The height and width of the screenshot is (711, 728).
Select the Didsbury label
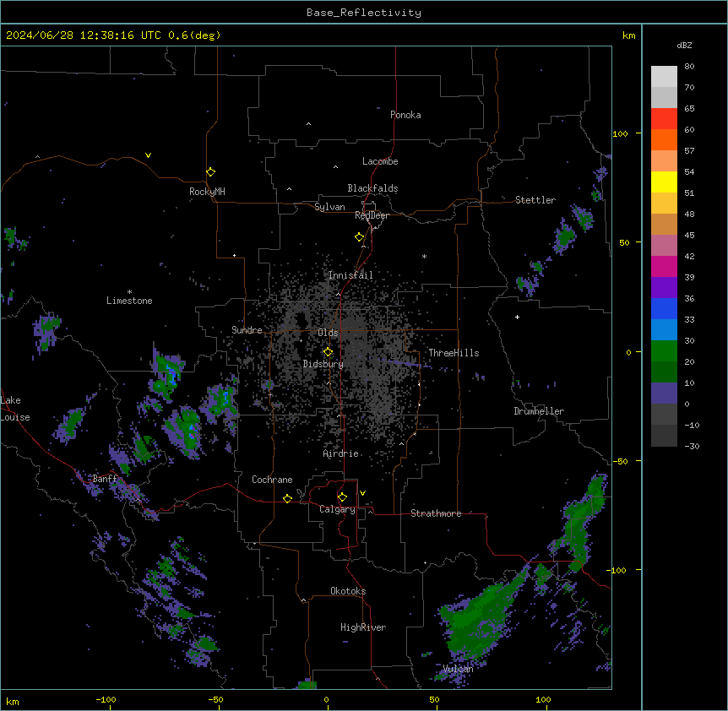click(x=323, y=364)
